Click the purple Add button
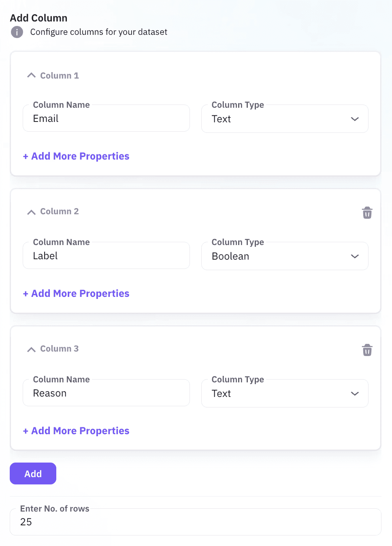 pos(33,473)
